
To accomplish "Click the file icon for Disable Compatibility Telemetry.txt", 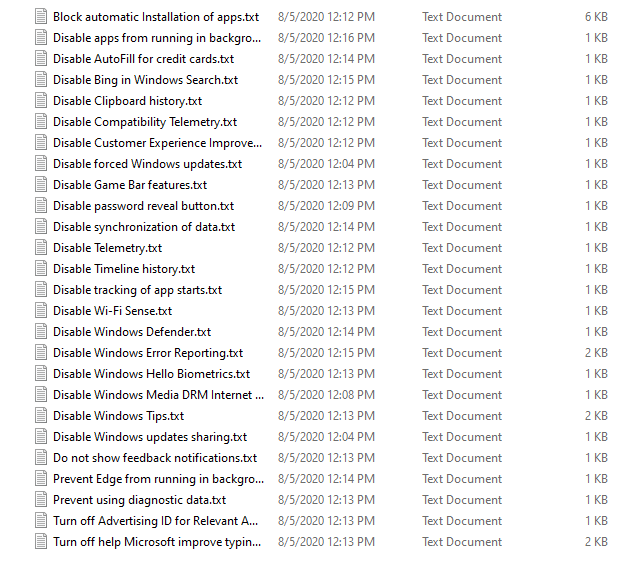I will (x=41, y=122).
